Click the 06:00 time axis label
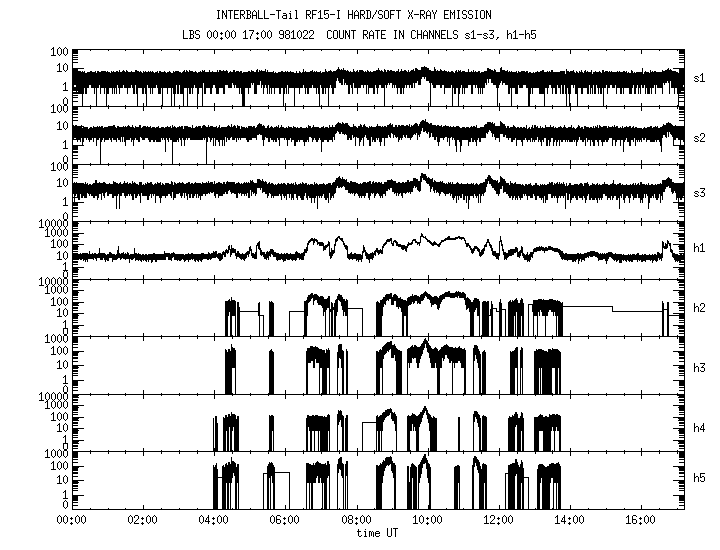 [x=285, y=520]
